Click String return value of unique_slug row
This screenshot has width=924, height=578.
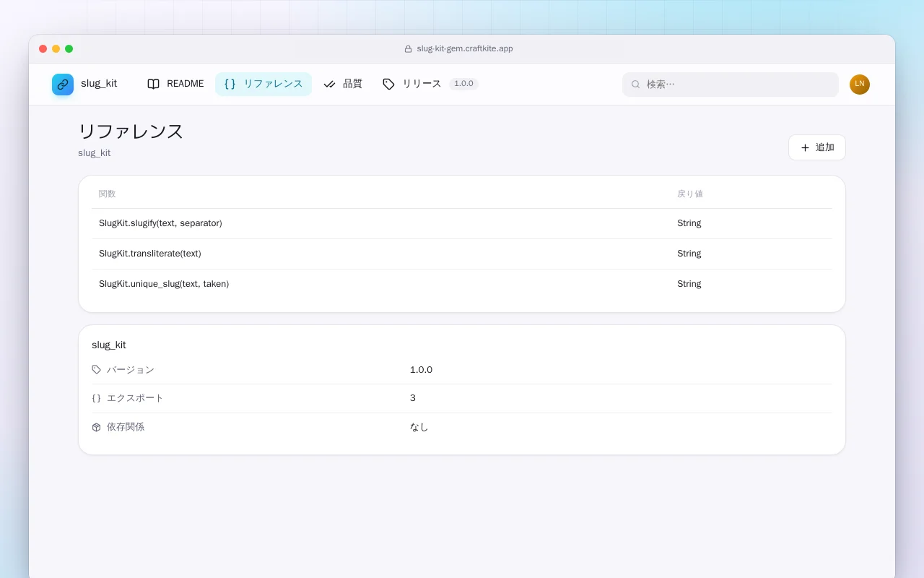point(689,284)
